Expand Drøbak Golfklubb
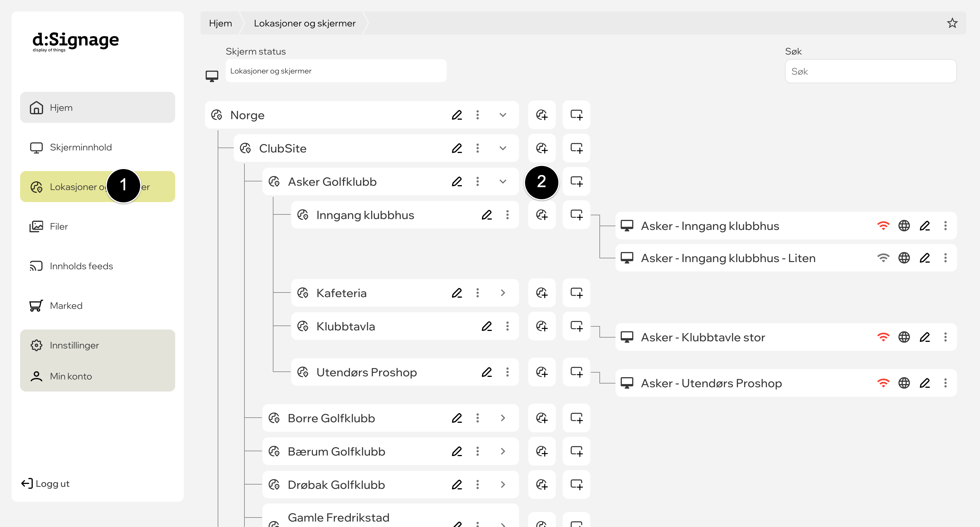980x527 pixels. pyautogui.click(x=503, y=485)
